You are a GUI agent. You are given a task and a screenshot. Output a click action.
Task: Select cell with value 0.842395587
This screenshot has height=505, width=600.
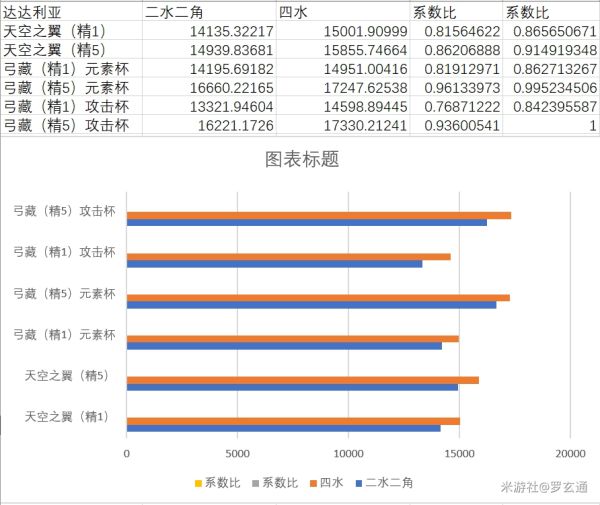tap(551, 106)
